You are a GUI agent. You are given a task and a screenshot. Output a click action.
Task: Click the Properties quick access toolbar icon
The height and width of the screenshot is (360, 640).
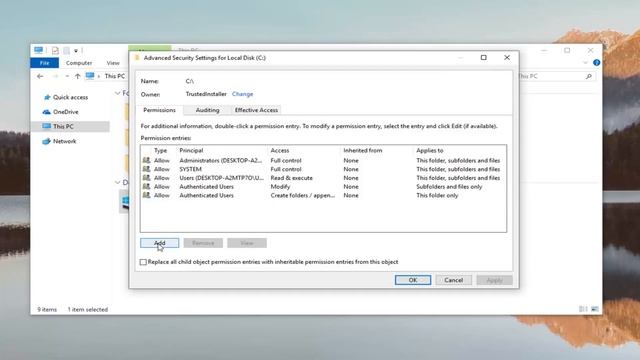[x=55, y=51]
